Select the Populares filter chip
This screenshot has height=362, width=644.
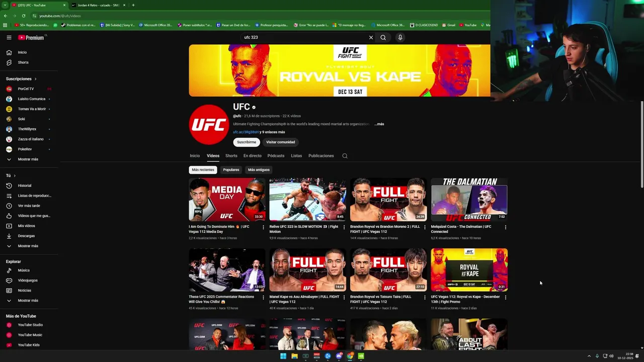click(231, 170)
